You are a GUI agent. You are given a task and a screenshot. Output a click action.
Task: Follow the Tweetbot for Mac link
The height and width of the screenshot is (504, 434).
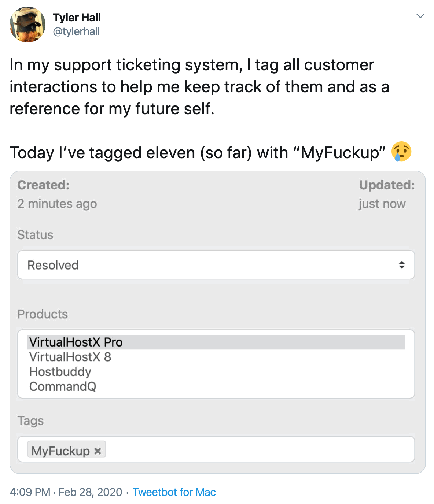pyautogui.click(x=174, y=492)
